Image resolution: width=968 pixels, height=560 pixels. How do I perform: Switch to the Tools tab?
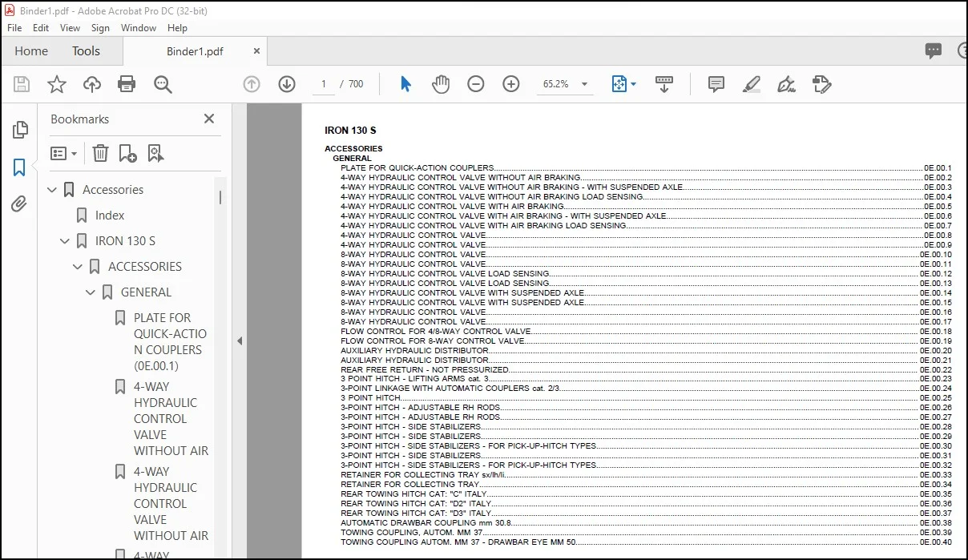coord(86,50)
